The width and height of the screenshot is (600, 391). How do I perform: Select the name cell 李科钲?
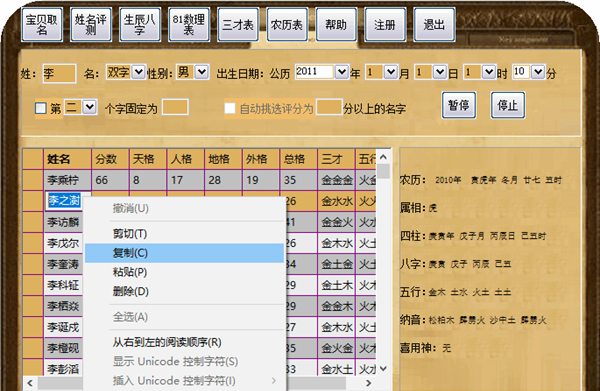(x=64, y=285)
